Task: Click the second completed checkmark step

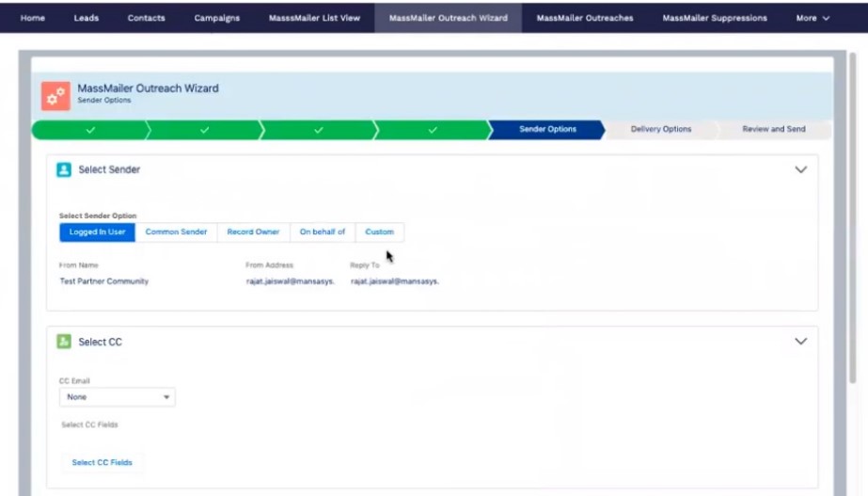Action: (x=204, y=130)
